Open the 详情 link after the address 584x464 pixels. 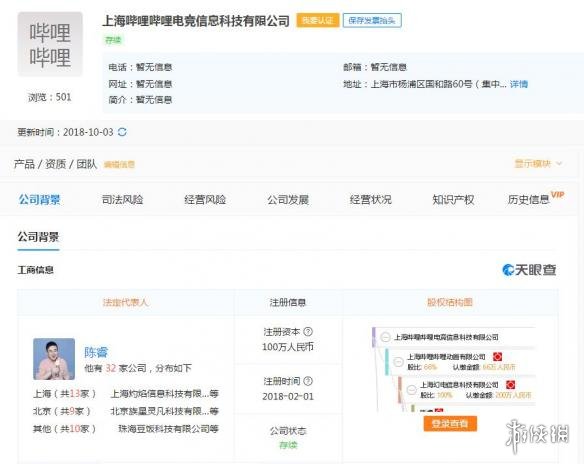[x=518, y=84]
